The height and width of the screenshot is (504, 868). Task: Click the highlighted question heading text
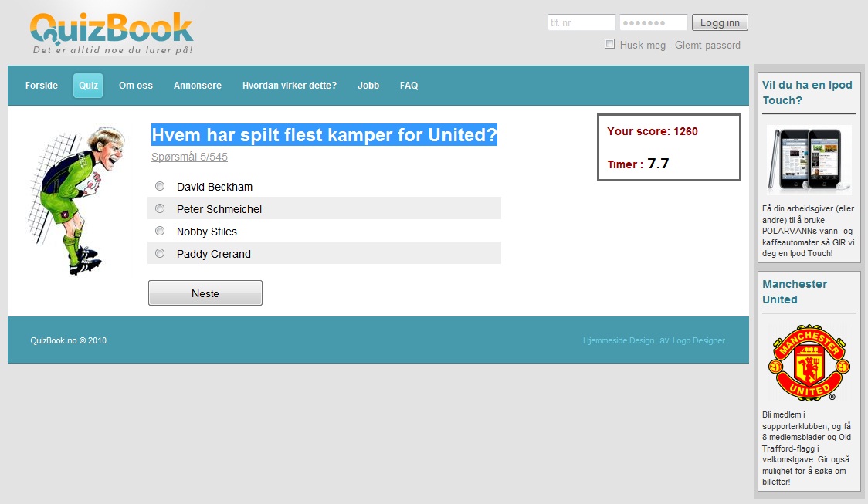(324, 135)
